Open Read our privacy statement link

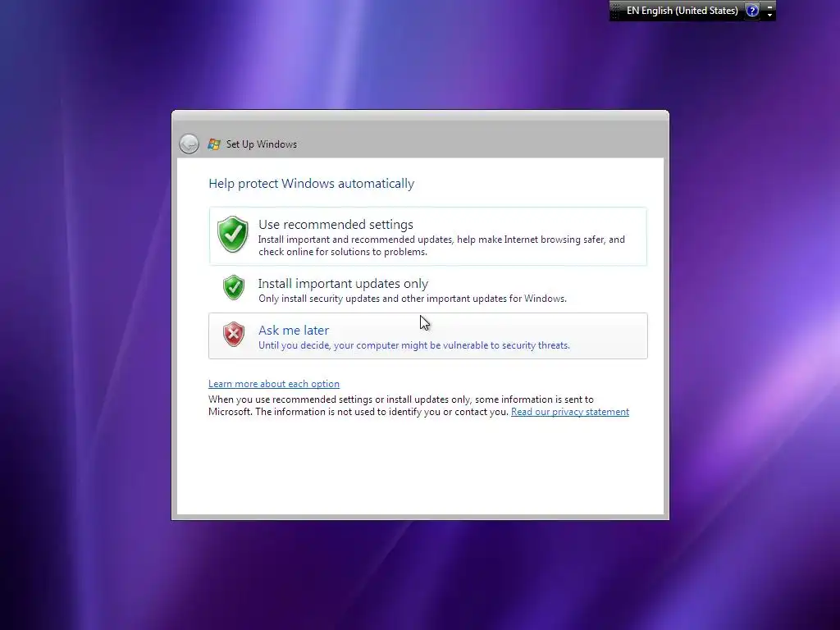coord(570,412)
